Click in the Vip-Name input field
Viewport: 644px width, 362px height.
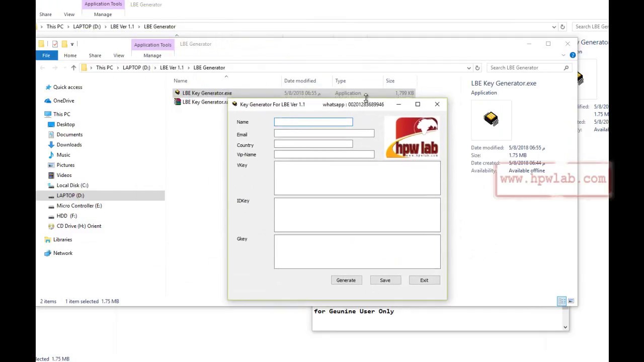[324, 154]
